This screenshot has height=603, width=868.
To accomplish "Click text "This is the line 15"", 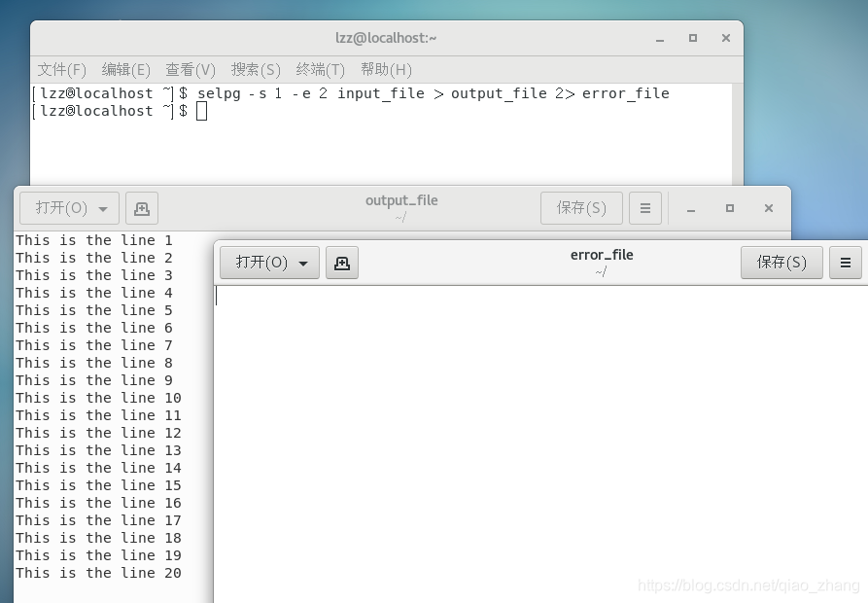I will point(98,485).
